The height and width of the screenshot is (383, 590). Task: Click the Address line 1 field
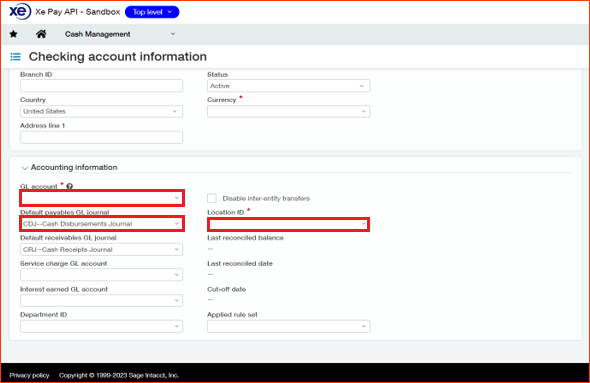[x=101, y=137]
